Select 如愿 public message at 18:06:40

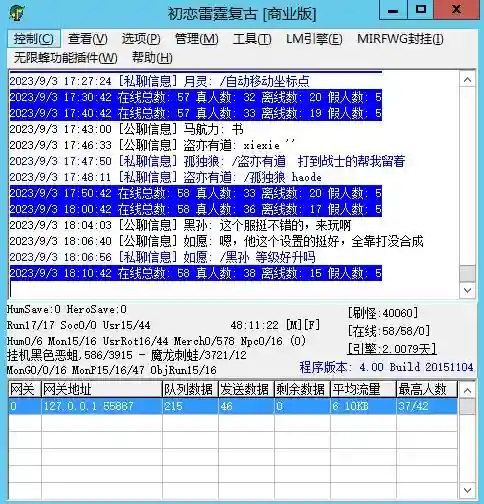(x=216, y=241)
